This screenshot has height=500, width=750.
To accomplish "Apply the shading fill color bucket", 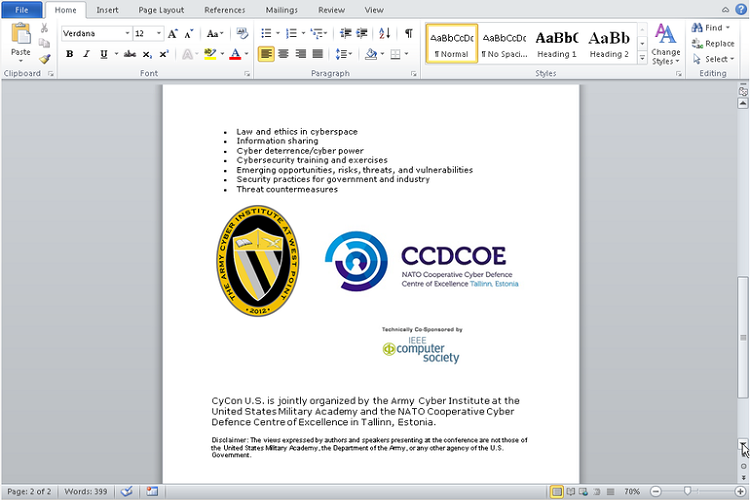I will pyautogui.click(x=371, y=54).
